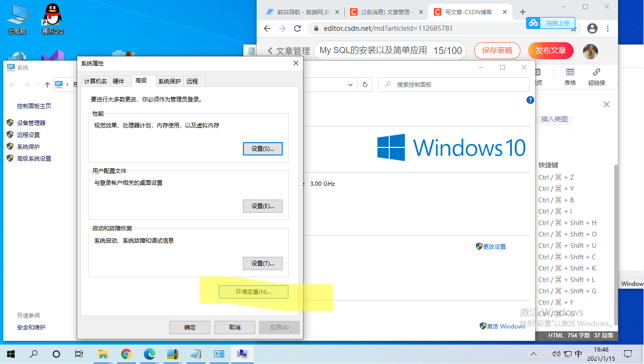Click 设置(T)... in 启动和故障恢复 section
Screen dimensions: 644x364
(262, 264)
